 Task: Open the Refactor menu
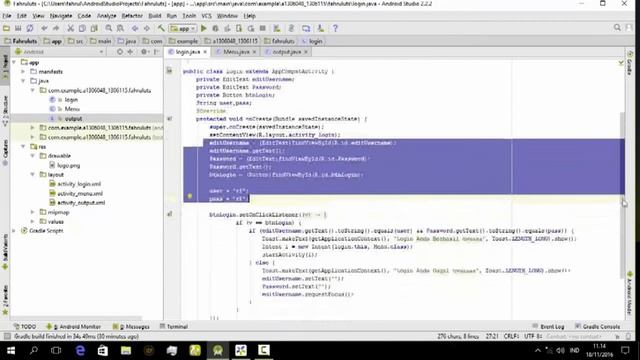click(132, 16)
